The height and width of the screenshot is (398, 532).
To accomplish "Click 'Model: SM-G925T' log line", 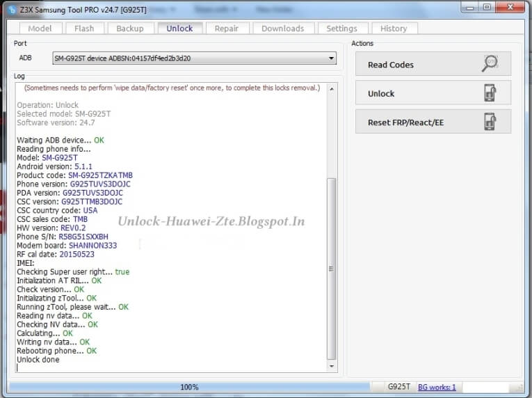I will [x=47, y=158].
